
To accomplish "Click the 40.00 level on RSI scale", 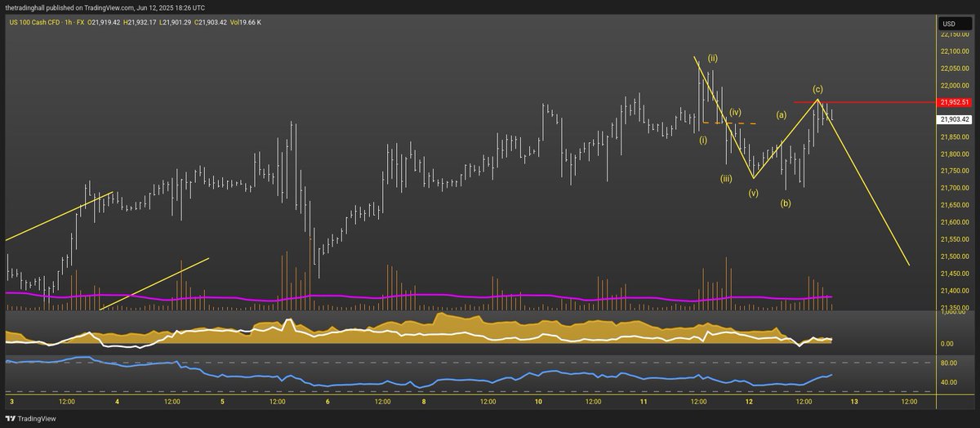I will pos(948,382).
